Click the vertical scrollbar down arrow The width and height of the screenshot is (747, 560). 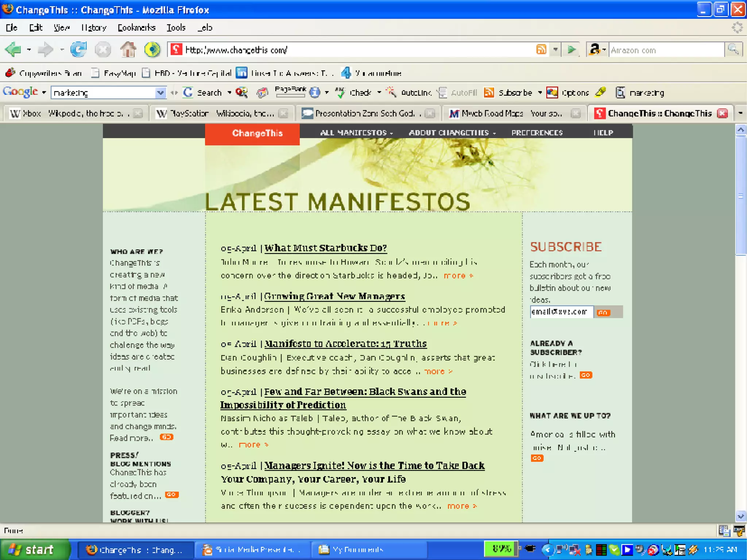tap(740, 516)
